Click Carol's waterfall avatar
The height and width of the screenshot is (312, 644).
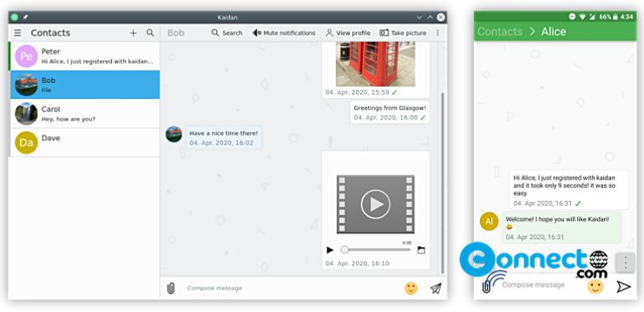tap(26, 114)
